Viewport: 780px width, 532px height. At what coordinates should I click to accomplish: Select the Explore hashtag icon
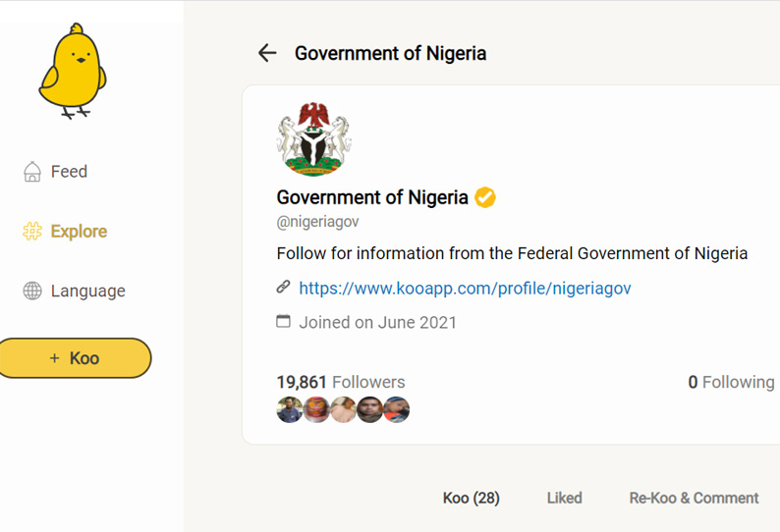pos(32,232)
